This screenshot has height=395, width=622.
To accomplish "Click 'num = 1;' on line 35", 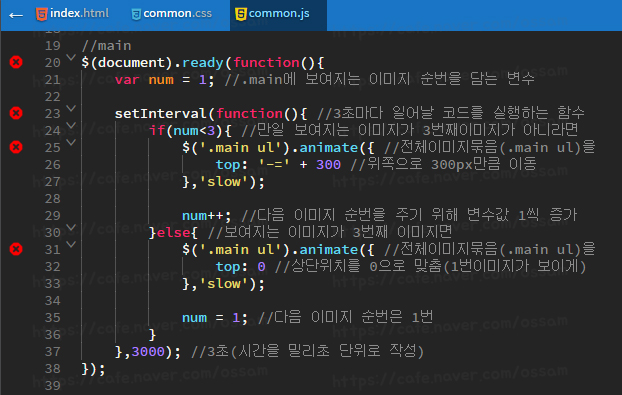I will [x=215, y=318].
